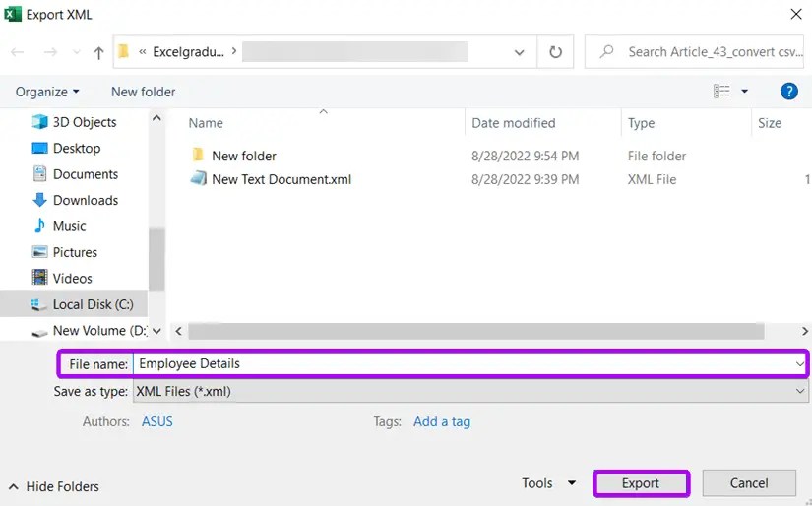Click the Export button
Viewport: 812px width, 506px height.
tap(641, 483)
